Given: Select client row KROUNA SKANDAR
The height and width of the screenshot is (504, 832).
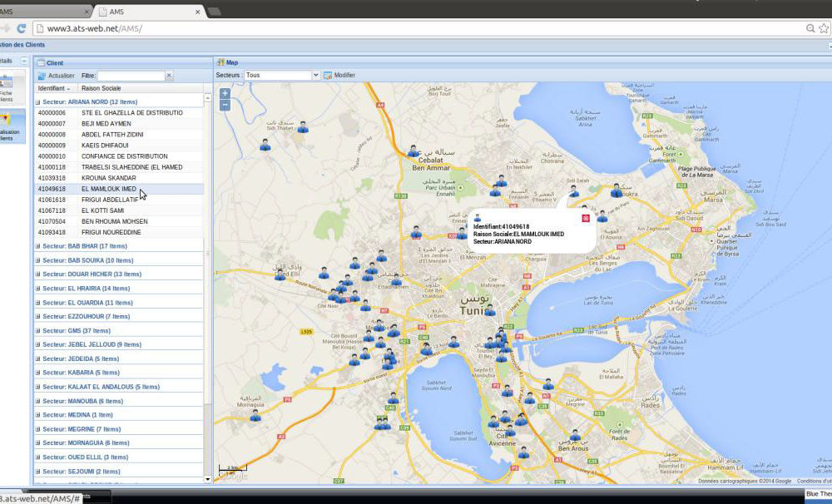Looking at the screenshot, I should coord(108,178).
